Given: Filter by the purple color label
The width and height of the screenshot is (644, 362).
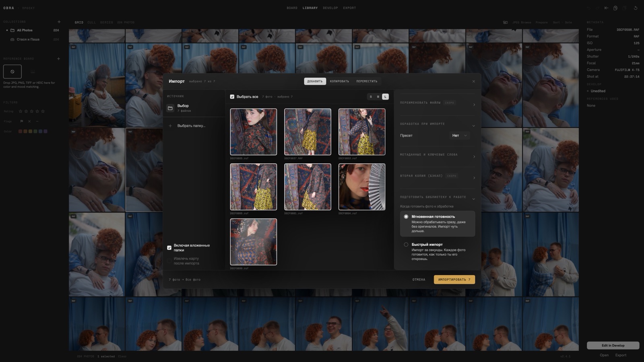Looking at the screenshot, I should click(45, 131).
